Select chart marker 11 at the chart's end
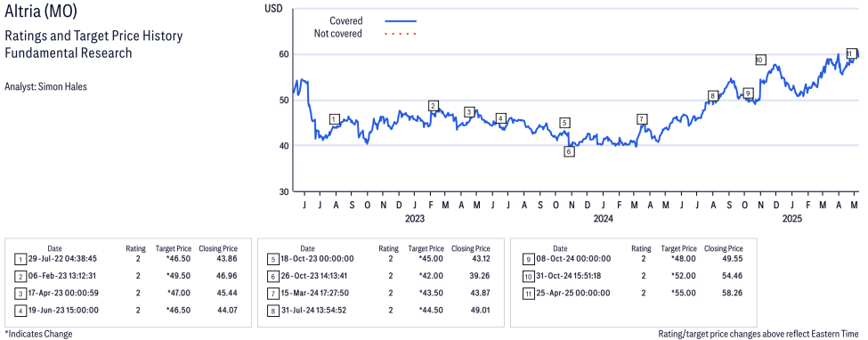 click(x=851, y=53)
